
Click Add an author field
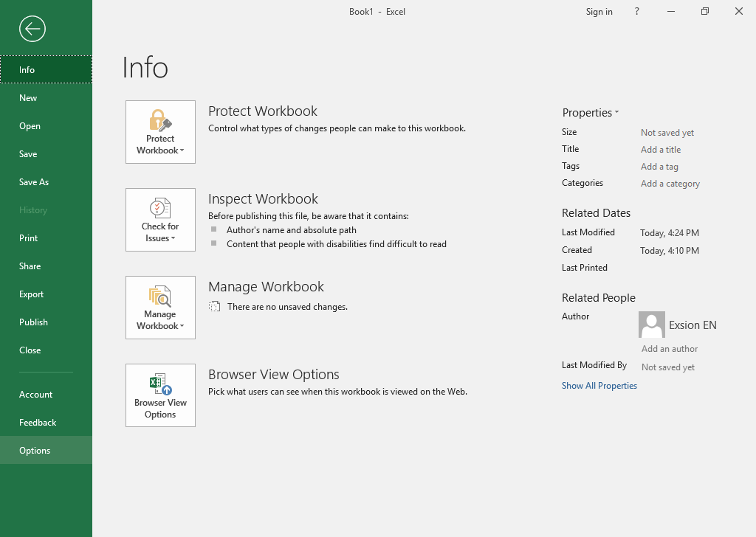pyautogui.click(x=669, y=349)
